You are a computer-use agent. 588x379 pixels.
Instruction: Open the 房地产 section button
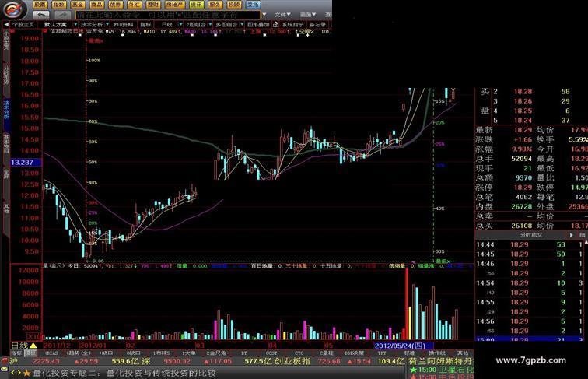(174, 5)
